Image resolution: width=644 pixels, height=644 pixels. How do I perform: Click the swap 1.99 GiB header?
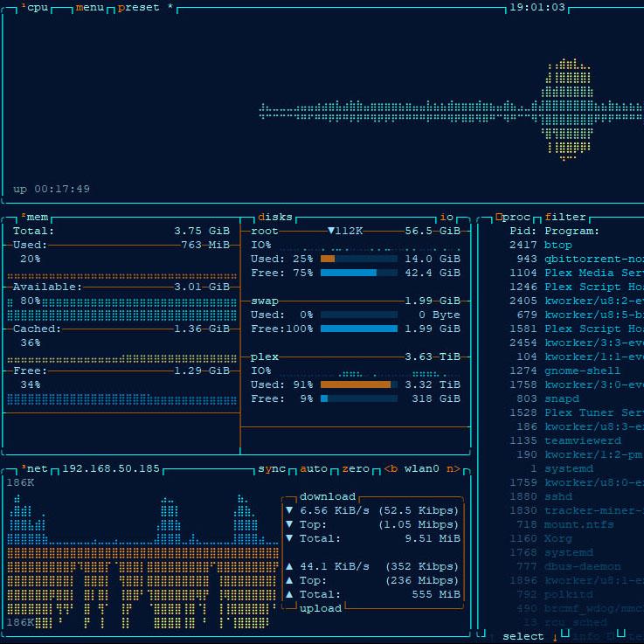coord(356,301)
